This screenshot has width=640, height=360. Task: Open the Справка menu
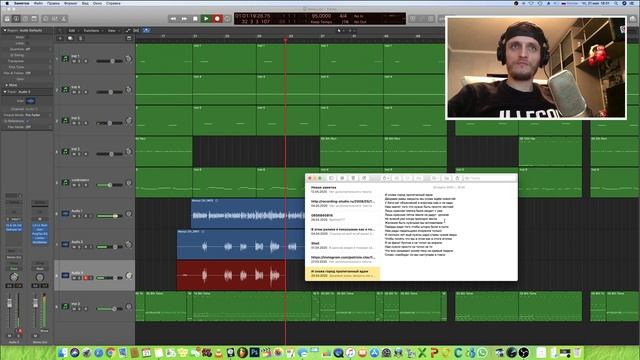(x=113, y=3)
